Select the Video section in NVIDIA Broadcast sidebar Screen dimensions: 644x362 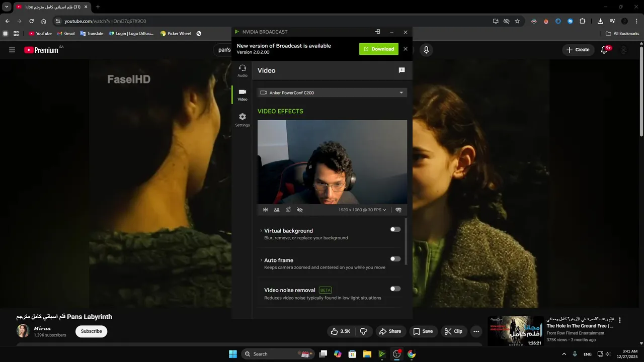[x=243, y=95]
